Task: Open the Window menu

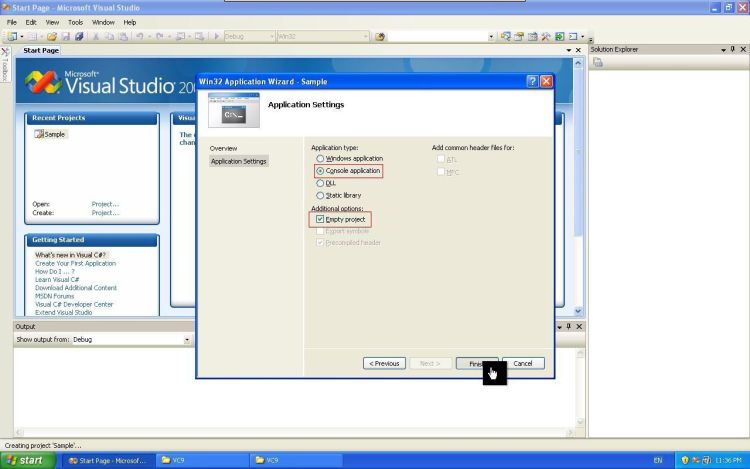Action: click(x=103, y=22)
